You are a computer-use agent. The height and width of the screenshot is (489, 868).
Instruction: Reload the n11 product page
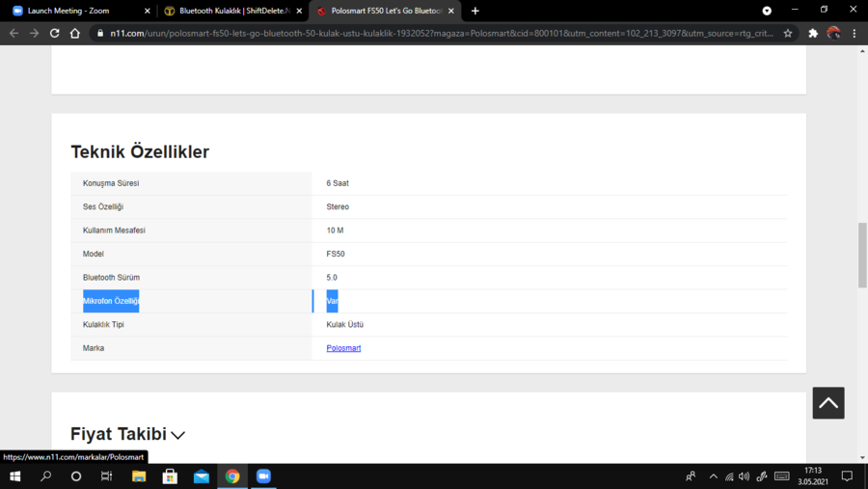point(54,33)
